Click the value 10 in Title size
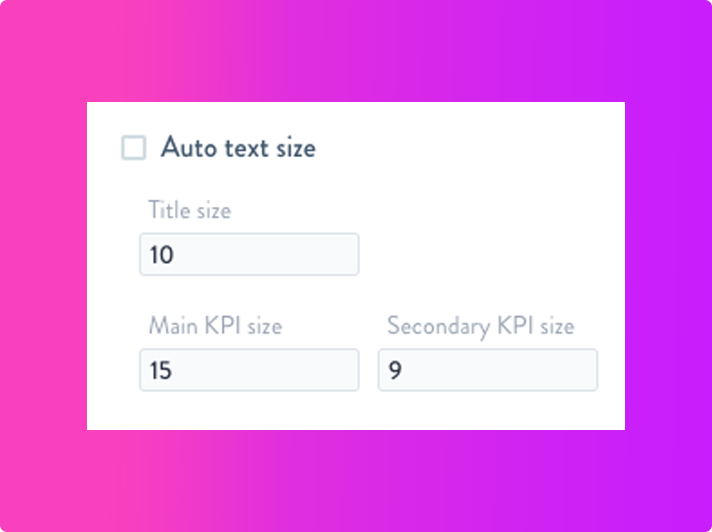 [161, 255]
